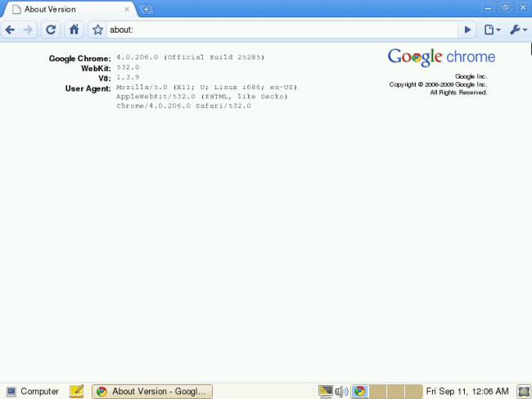This screenshot has width=532, height=399.
Task: Click the Copyright 2006-2009 Google Inc. text
Action: [x=438, y=84]
